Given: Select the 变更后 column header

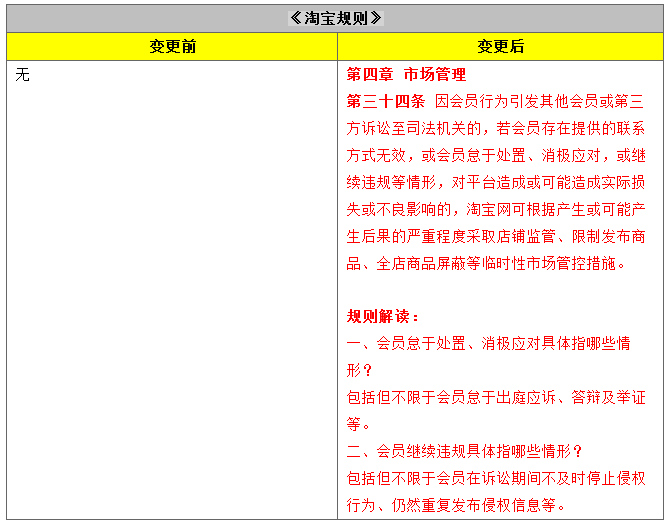Looking at the screenshot, I should (x=500, y=46).
